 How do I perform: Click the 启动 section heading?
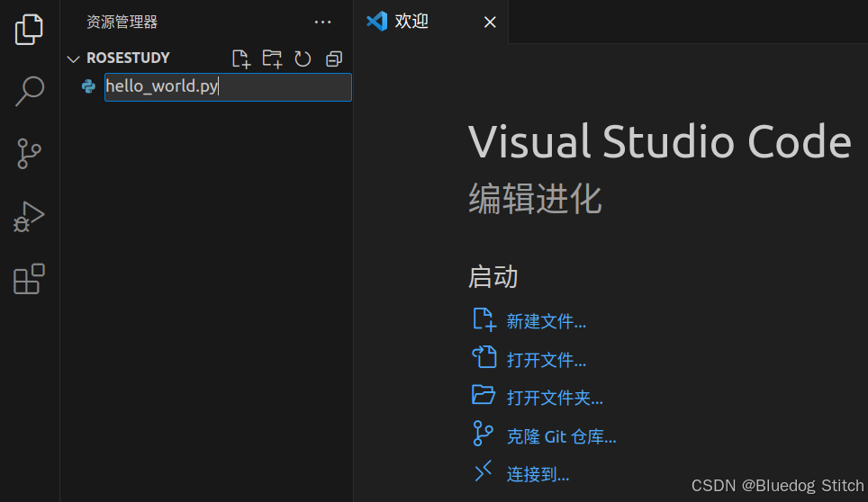click(493, 276)
